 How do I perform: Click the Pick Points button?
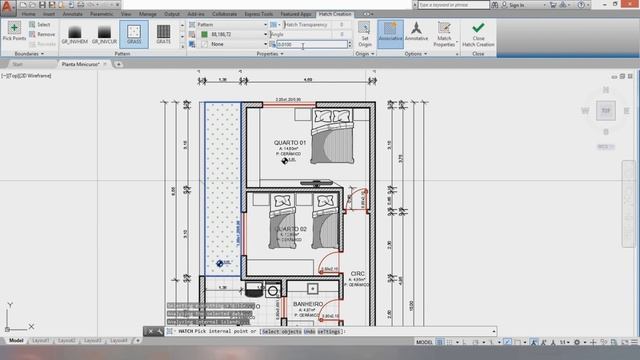click(14, 31)
